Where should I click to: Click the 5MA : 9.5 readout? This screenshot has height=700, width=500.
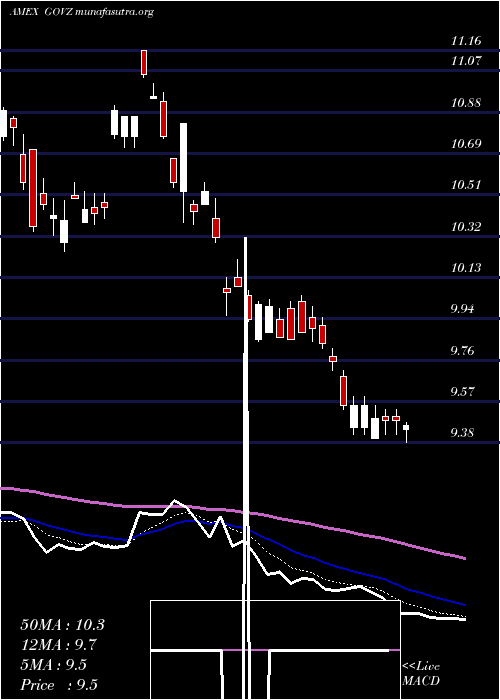(54, 665)
